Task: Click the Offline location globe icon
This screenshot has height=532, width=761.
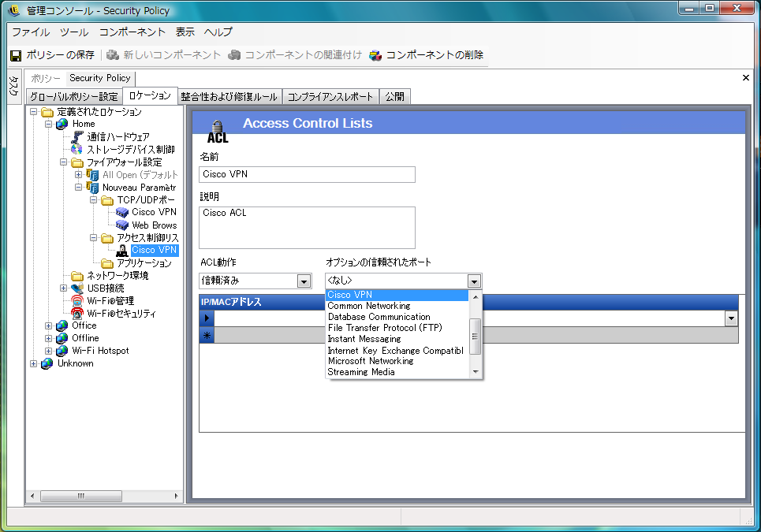Action: pos(62,338)
